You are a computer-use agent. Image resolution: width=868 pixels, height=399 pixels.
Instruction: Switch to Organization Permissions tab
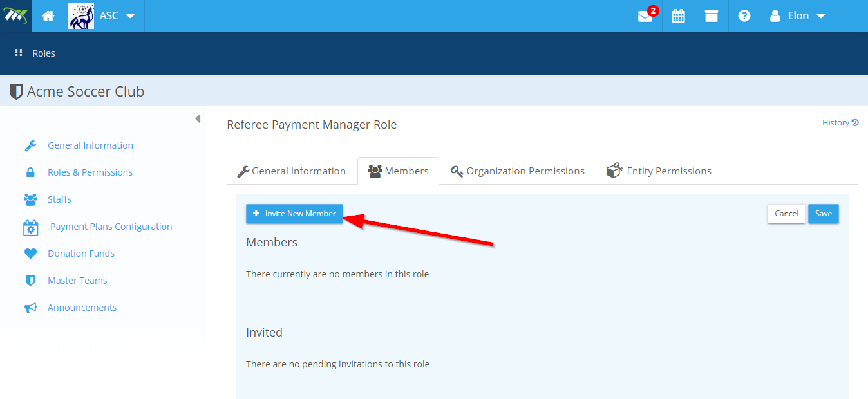coord(518,171)
